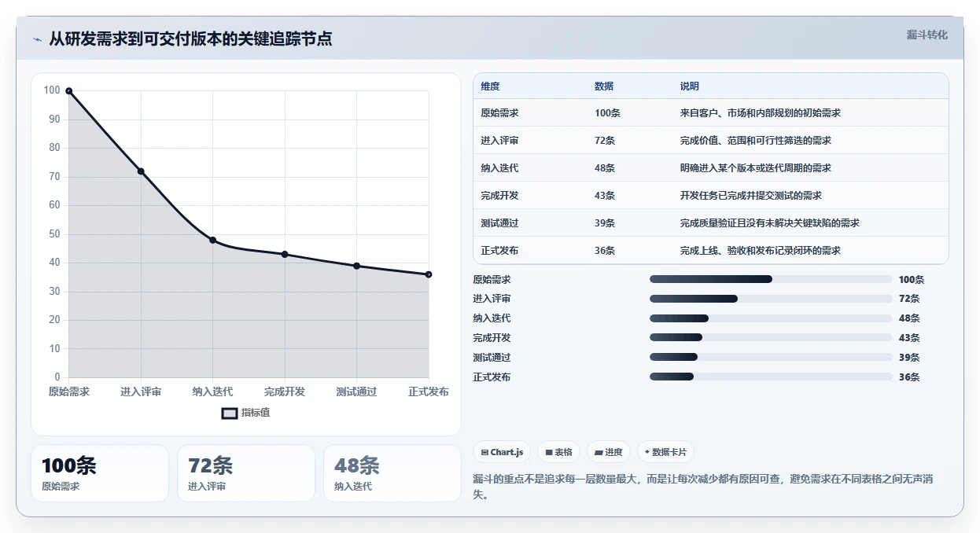Click the chart point at 纳入迭代
This screenshot has height=533, width=980.
tap(213, 240)
